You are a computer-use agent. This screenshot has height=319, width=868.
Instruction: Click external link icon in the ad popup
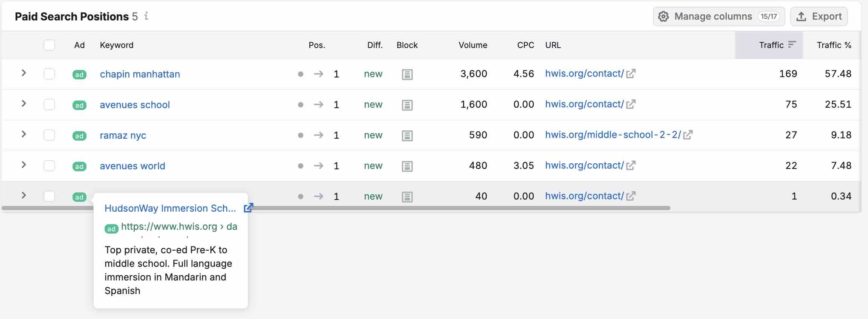(x=248, y=208)
